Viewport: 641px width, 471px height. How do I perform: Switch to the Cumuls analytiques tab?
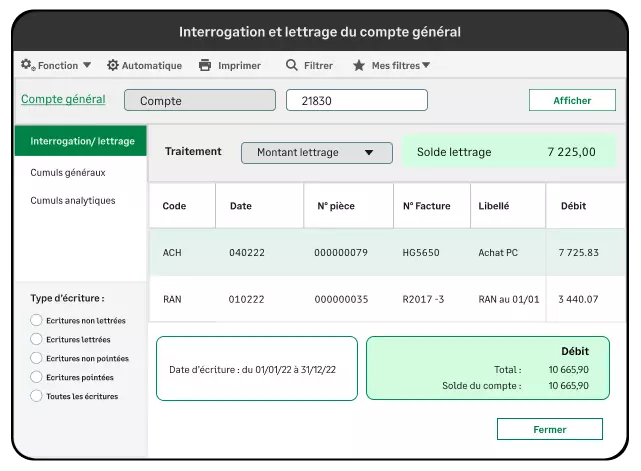[73, 200]
